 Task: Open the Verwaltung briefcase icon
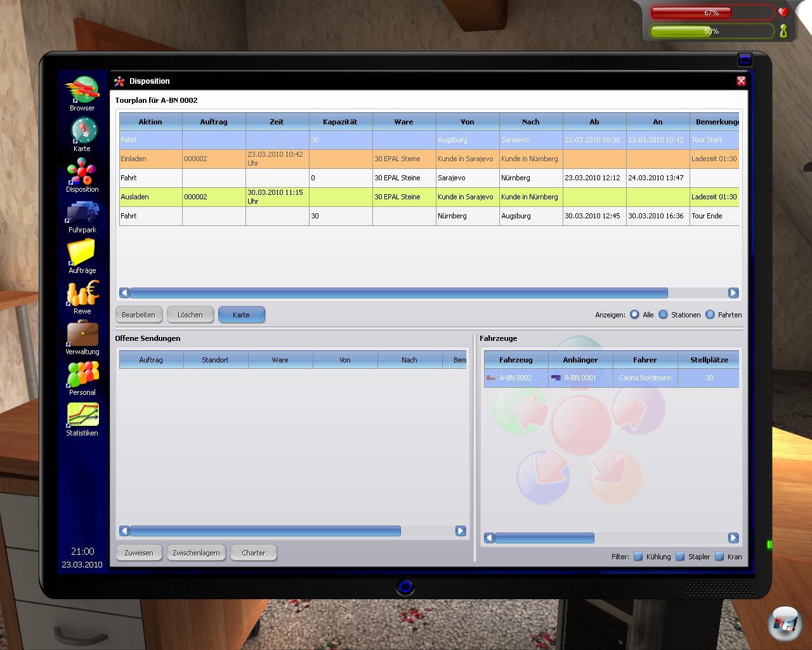[82, 335]
